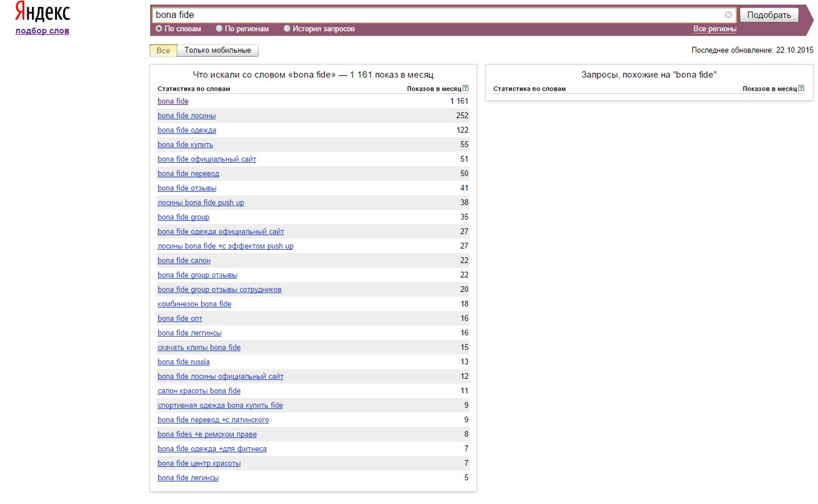818x504 pixels.
Task: Open 'bona fide лосины официальный сайт' link
Action: tap(220, 376)
